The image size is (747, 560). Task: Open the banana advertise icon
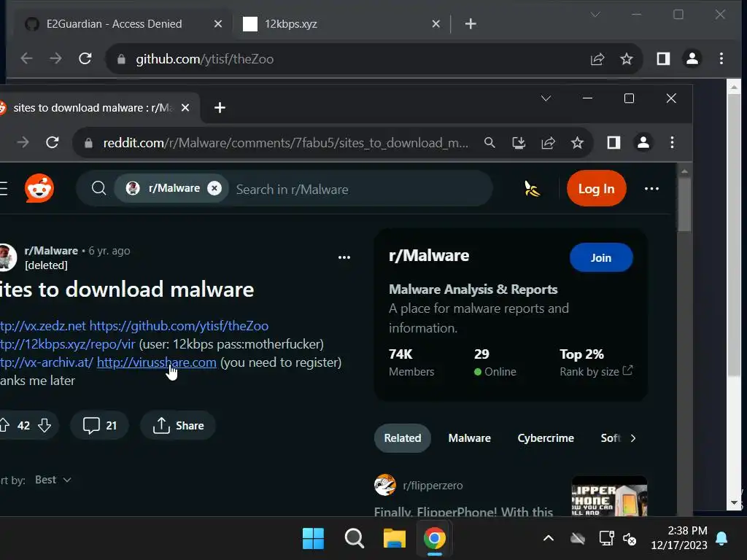[x=532, y=189]
